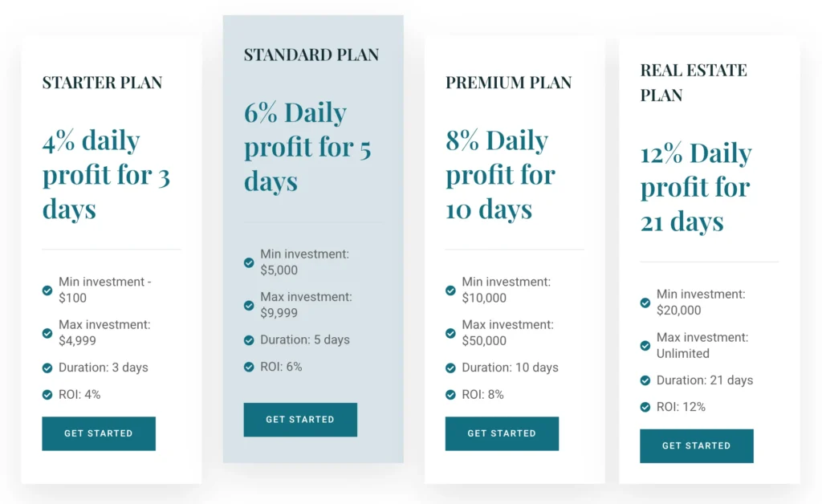
Task: Click checkmark icon next to Duration: 10 days
Action: tap(450, 368)
